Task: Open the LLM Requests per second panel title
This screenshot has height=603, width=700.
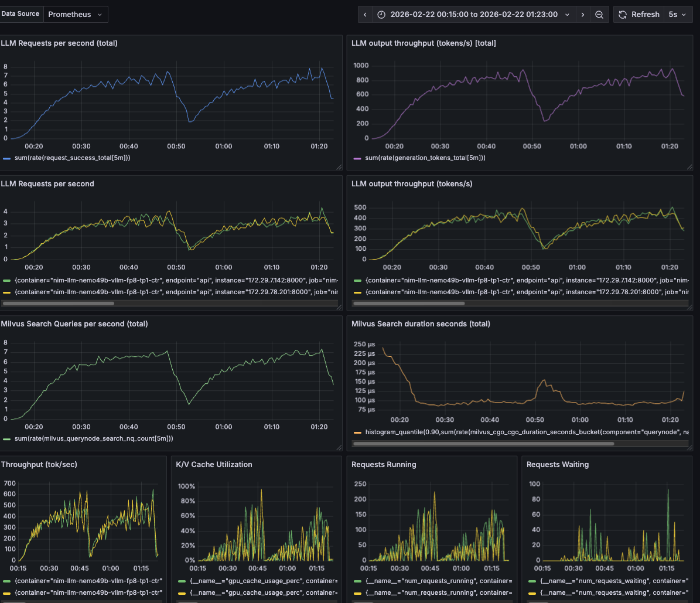Action: coord(47,184)
